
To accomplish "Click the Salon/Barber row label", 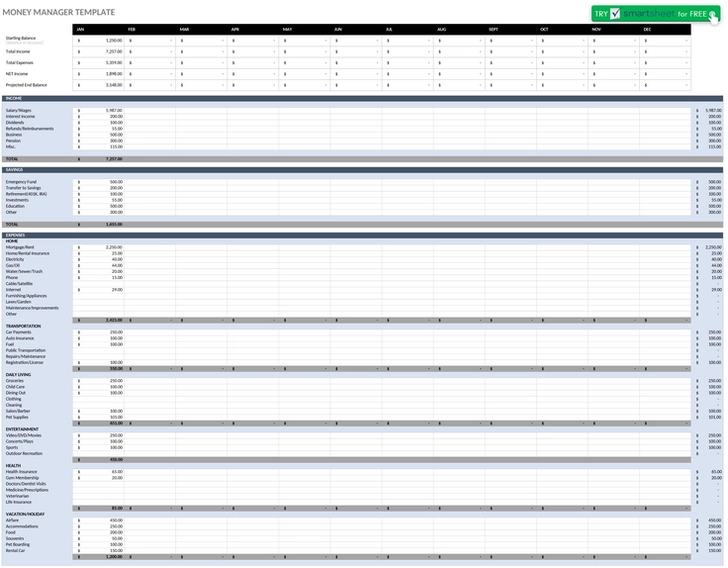I will pyautogui.click(x=18, y=411).
